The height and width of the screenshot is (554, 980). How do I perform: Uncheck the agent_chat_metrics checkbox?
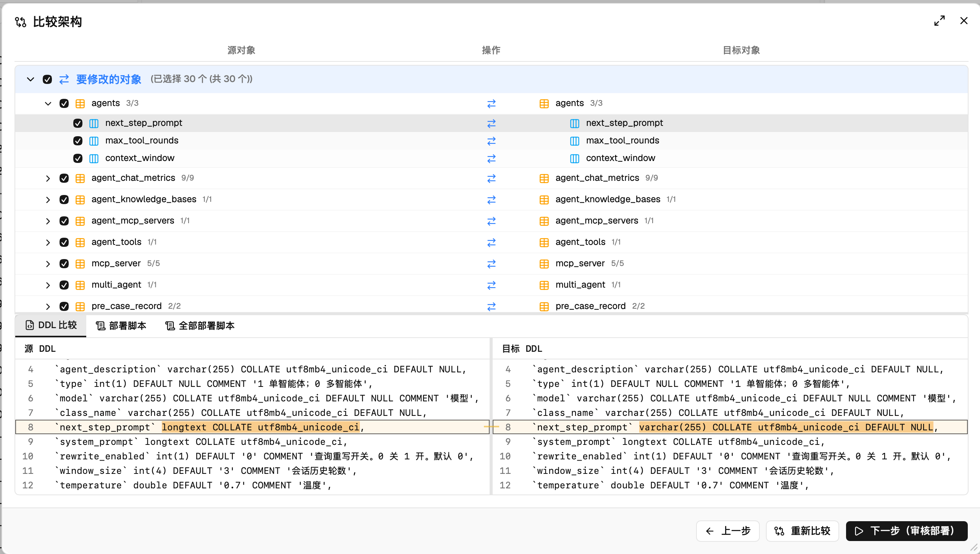tap(64, 178)
